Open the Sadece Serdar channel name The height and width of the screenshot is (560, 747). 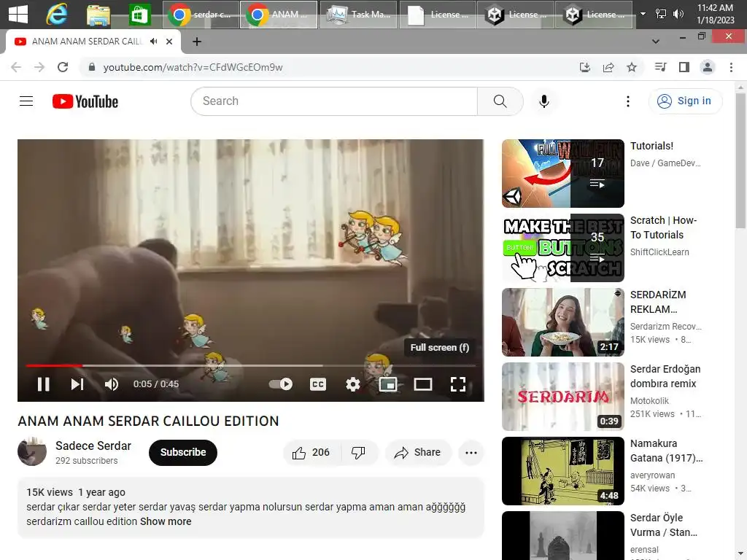[x=93, y=446]
